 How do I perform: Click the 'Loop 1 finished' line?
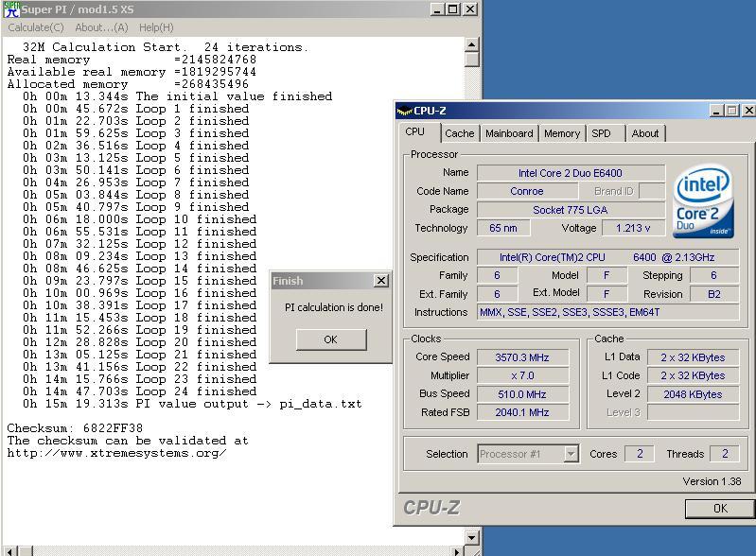pyautogui.click(x=136, y=109)
